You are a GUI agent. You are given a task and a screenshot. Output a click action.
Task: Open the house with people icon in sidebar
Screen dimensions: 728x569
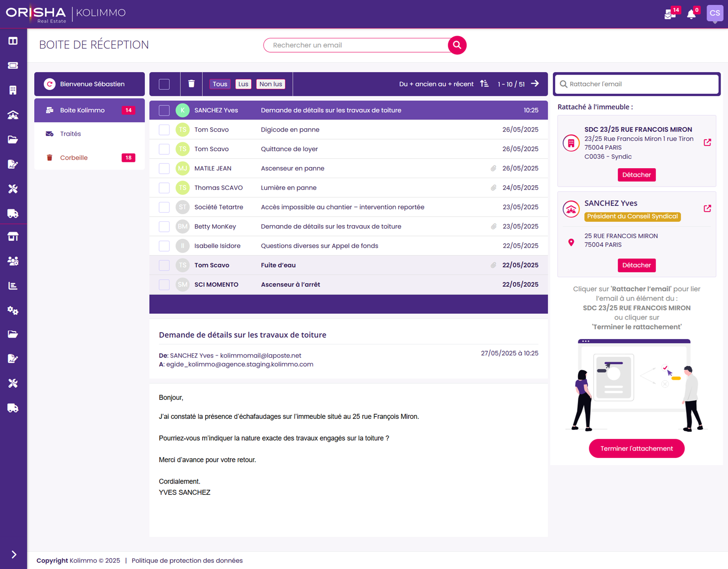point(13,115)
